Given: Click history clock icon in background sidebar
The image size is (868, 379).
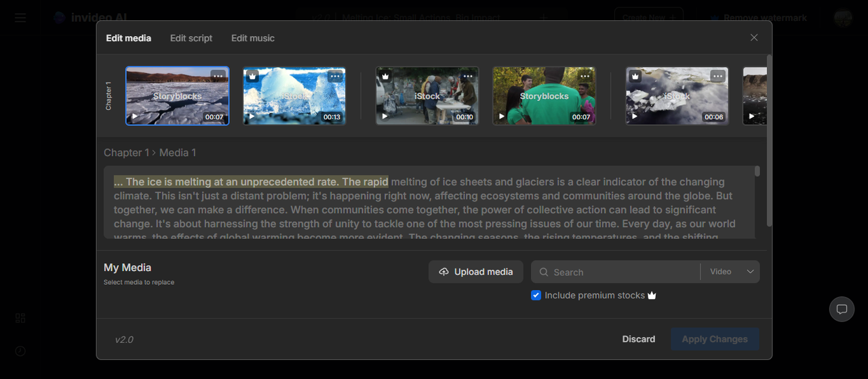Looking at the screenshot, I should click(20, 351).
